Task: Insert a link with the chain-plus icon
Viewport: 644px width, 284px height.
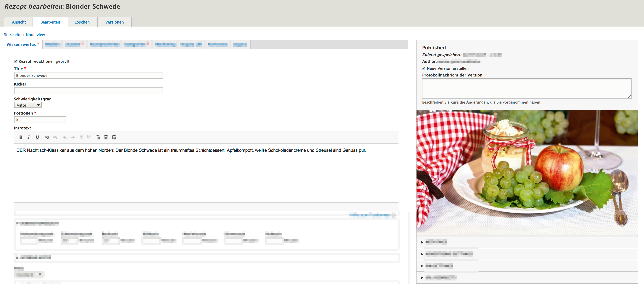Action: tap(47, 137)
